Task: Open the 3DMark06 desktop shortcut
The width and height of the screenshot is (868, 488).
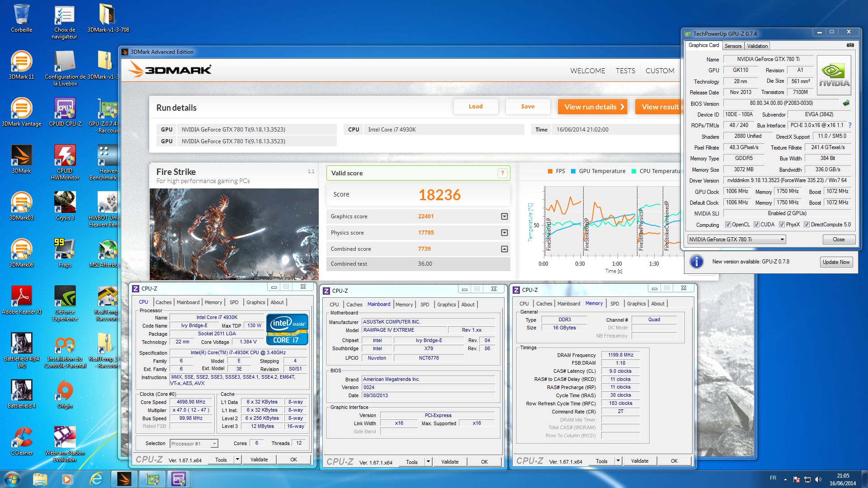Action: [21, 253]
